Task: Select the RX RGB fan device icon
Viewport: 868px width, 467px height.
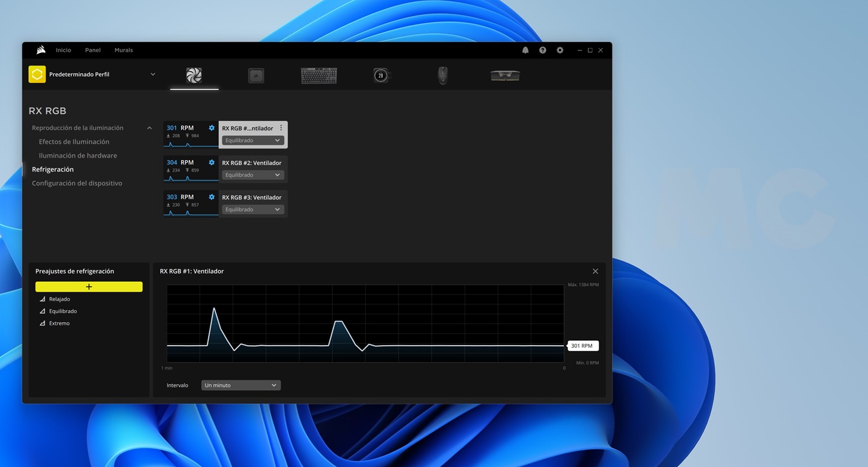Action: (x=194, y=75)
